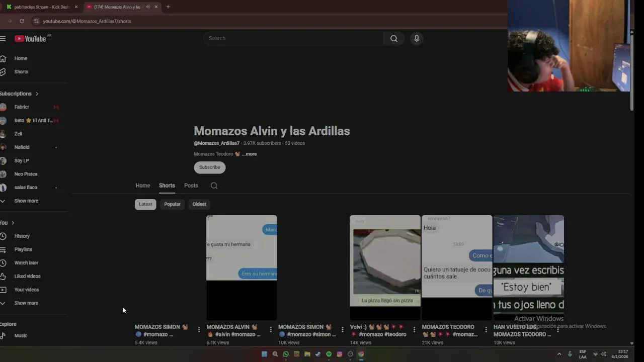644x362 pixels.
Task: Close the pablitoclips Stream tab
Action: 76,7
